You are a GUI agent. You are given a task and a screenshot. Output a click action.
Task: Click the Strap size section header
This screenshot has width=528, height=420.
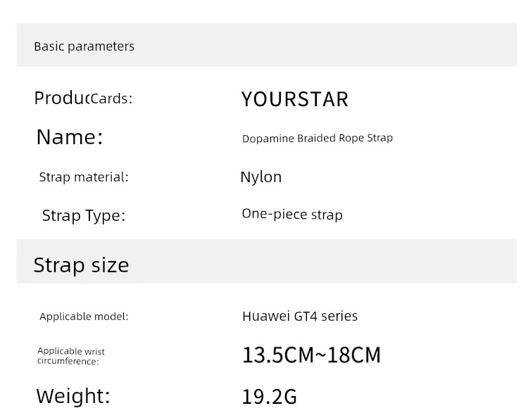(x=81, y=265)
